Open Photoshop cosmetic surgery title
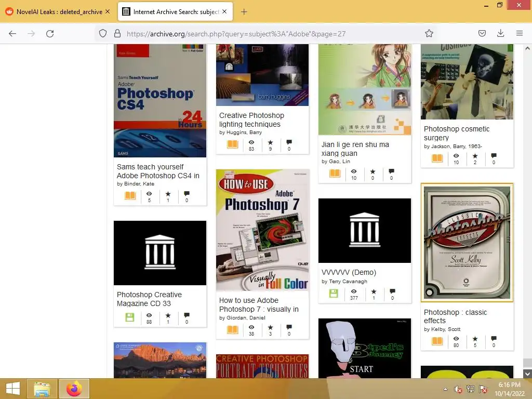Screen dimensions: 532x399 point(456,134)
